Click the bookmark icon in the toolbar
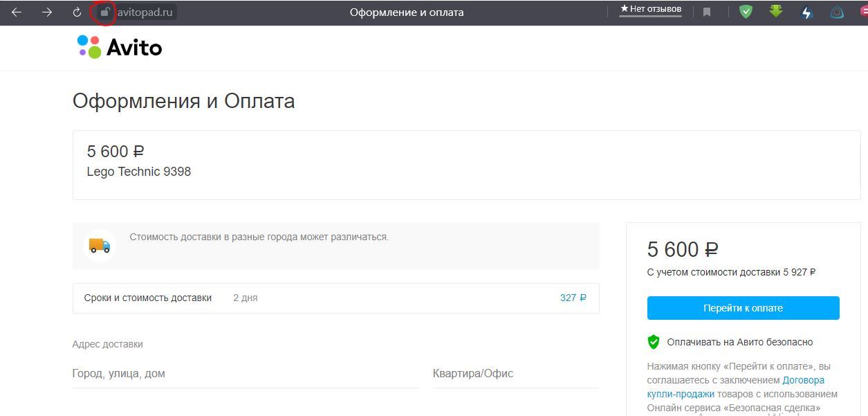The image size is (868, 416). (x=706, y=12)
